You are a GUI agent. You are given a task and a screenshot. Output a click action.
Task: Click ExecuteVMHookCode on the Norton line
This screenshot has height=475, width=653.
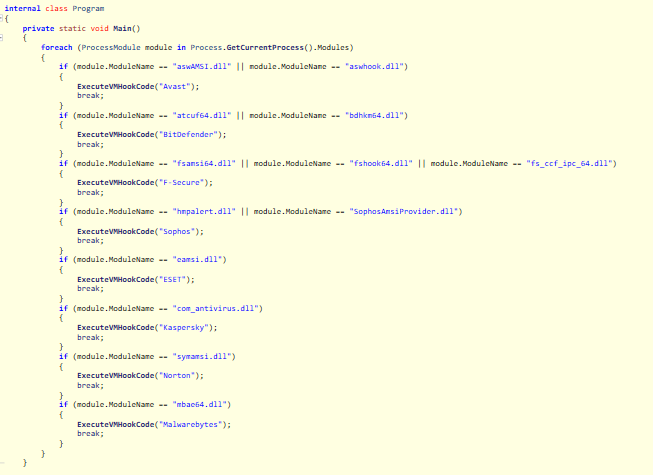point(116,376)
